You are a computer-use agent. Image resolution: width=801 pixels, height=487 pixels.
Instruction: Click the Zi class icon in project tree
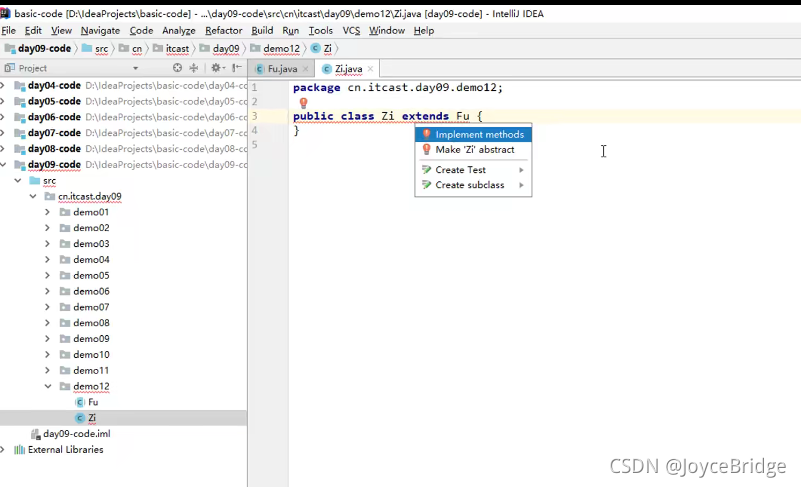80,418
